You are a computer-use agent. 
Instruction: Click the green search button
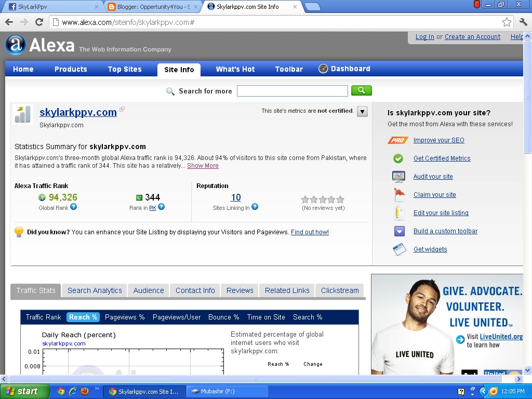362,90
